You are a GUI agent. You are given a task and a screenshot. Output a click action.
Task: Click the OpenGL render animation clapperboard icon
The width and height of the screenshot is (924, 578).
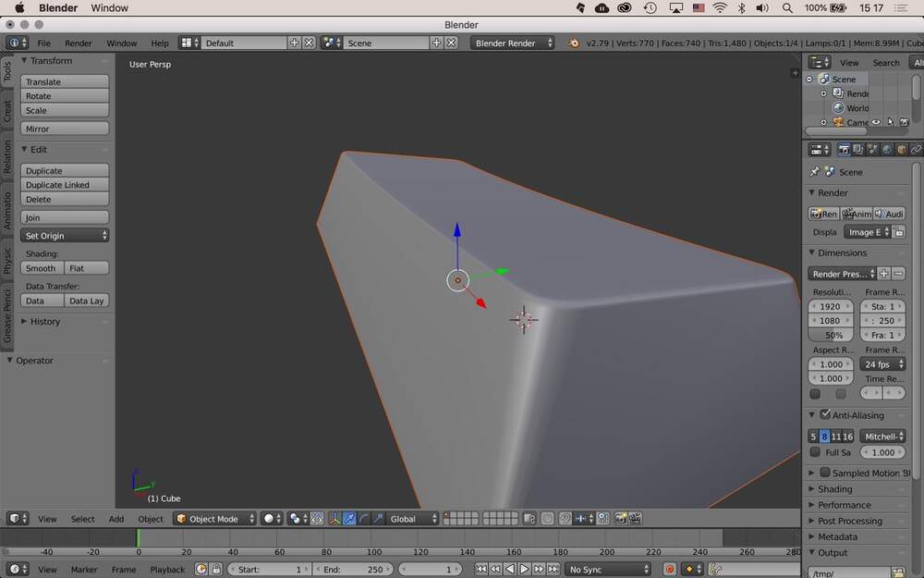click(635, 519)
